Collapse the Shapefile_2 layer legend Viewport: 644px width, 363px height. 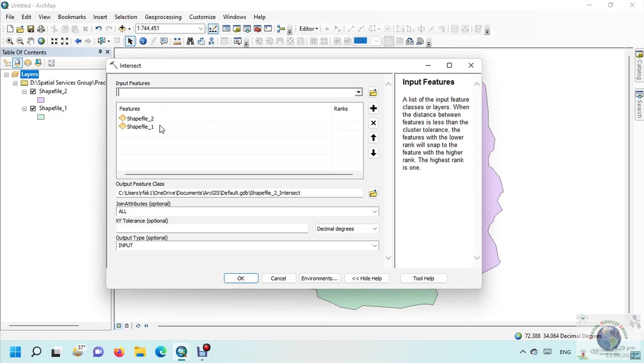24,92
